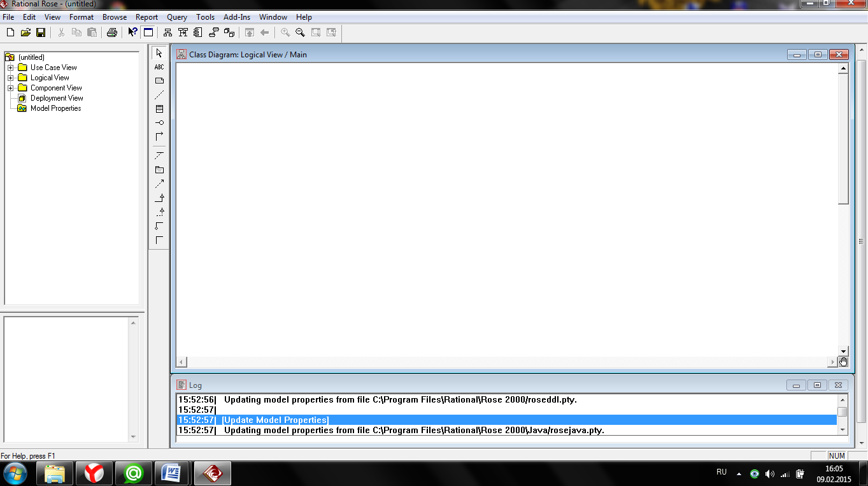Open Browse State Machine Diagram icon

[x=214, y=32]
